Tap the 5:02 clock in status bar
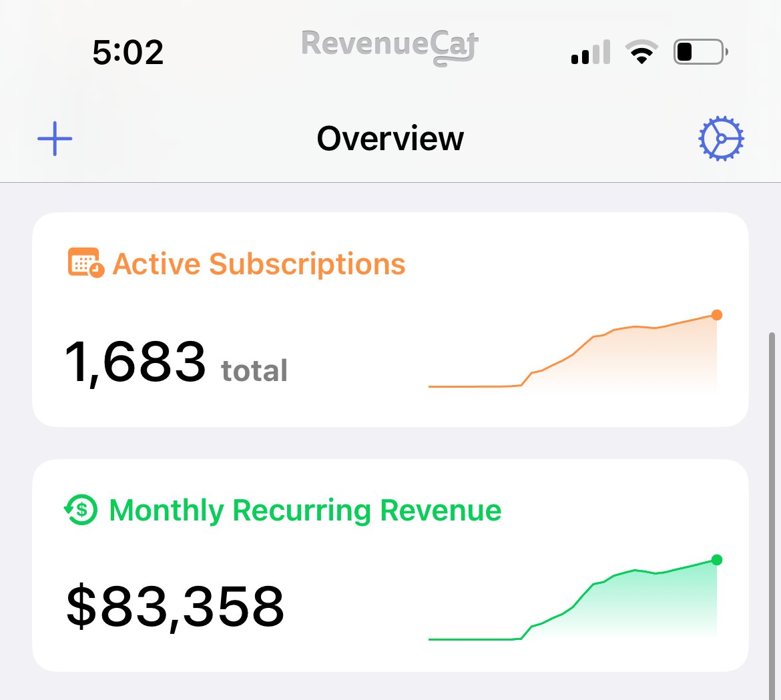Image resolution: width=781 pixels, height=700 pixels. pos(128,52)
